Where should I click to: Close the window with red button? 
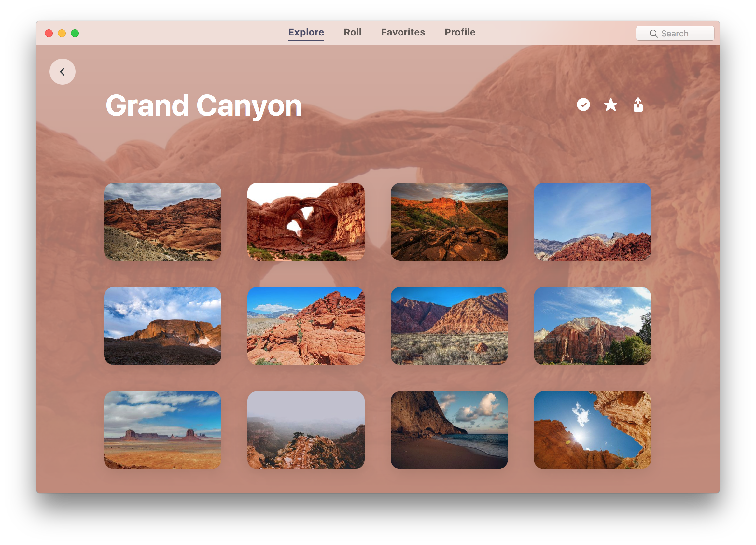pos(49,33)
